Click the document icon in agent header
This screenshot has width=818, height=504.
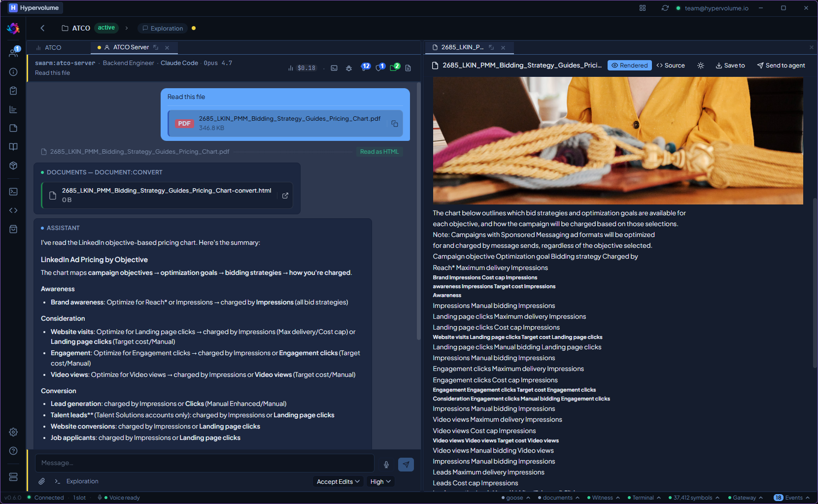[408, 68]
